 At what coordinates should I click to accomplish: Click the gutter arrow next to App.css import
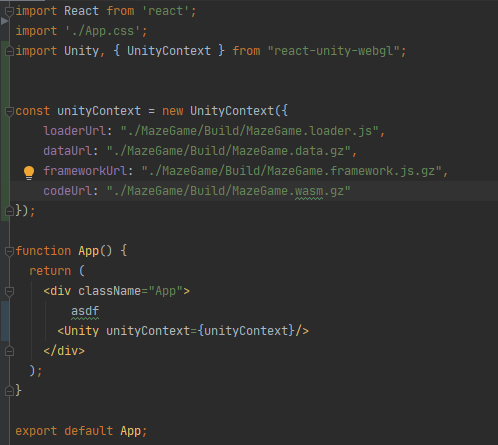(x=4, y=21)
